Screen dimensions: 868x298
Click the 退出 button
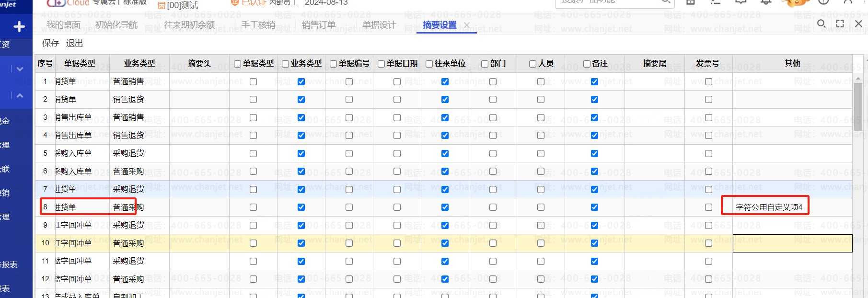tap(74, 43)
